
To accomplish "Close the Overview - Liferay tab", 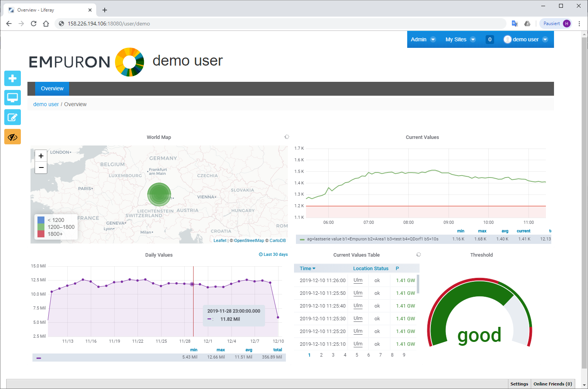I will click(90, 10).
